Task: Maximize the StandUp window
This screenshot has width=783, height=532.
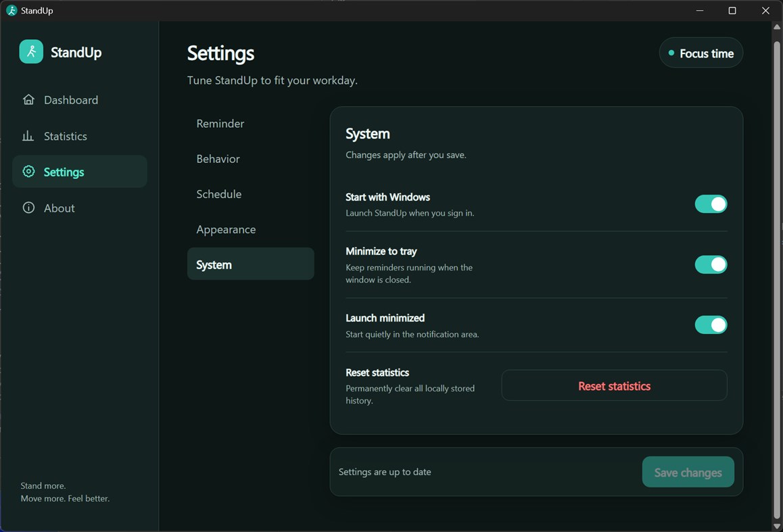Action: pos(732,11)
